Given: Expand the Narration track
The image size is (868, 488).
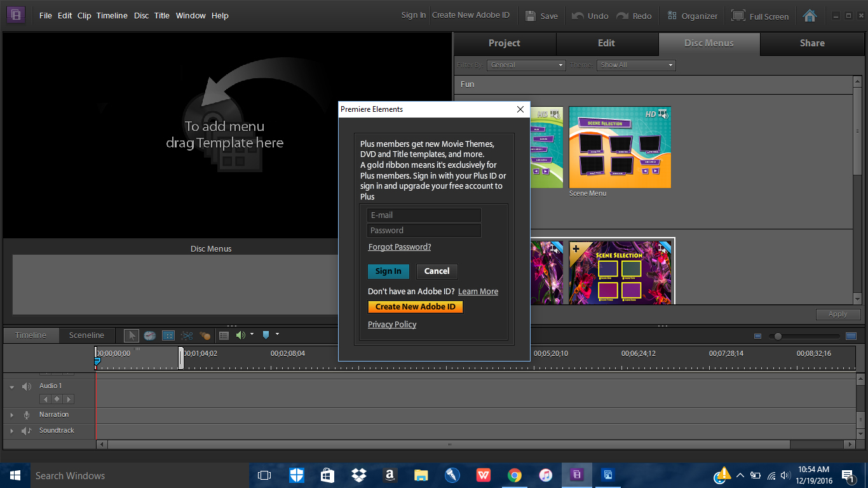Looking at the screenshot, I should pyautogui.click(x=11, y=415).
